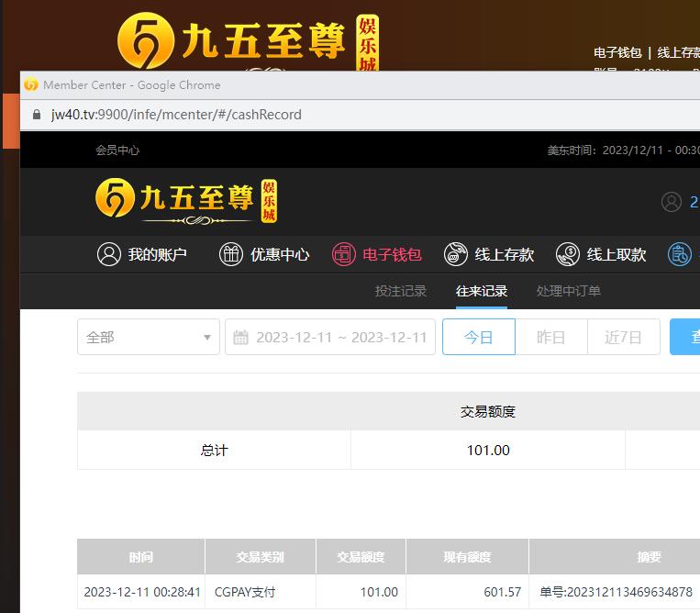Click the lock icon in address bar

pyautogui.click(x=37, y=115)
